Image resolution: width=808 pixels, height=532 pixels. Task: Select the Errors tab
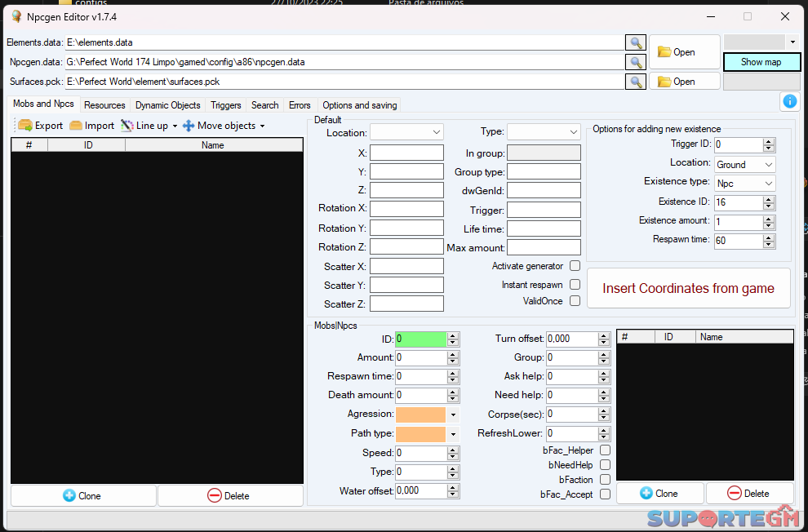(300, 105)
